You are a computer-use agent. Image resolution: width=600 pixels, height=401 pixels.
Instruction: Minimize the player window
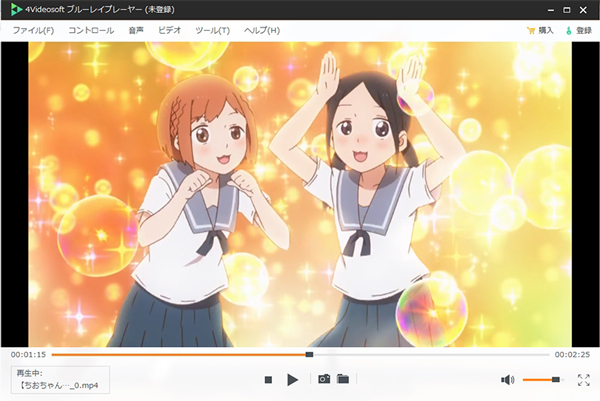(x=551, y=10)
